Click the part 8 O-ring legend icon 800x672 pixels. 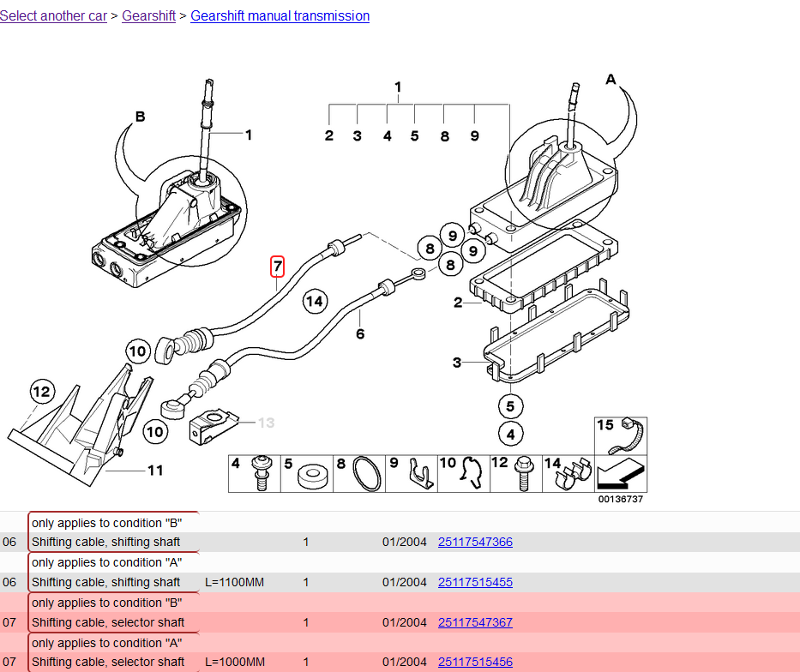coord(365,474)
